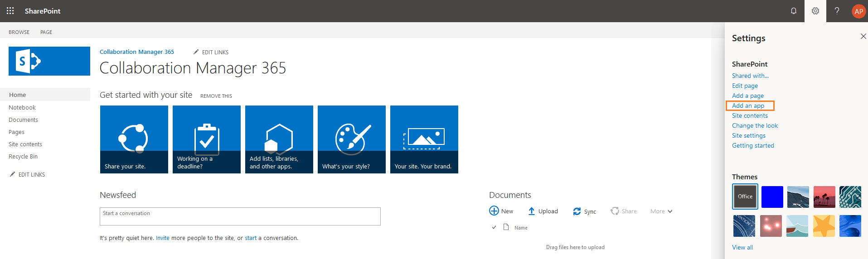Viewport: 868px width, 259px height.
Task: Open Site contents in Settings panel
Action: coord(750,115)
